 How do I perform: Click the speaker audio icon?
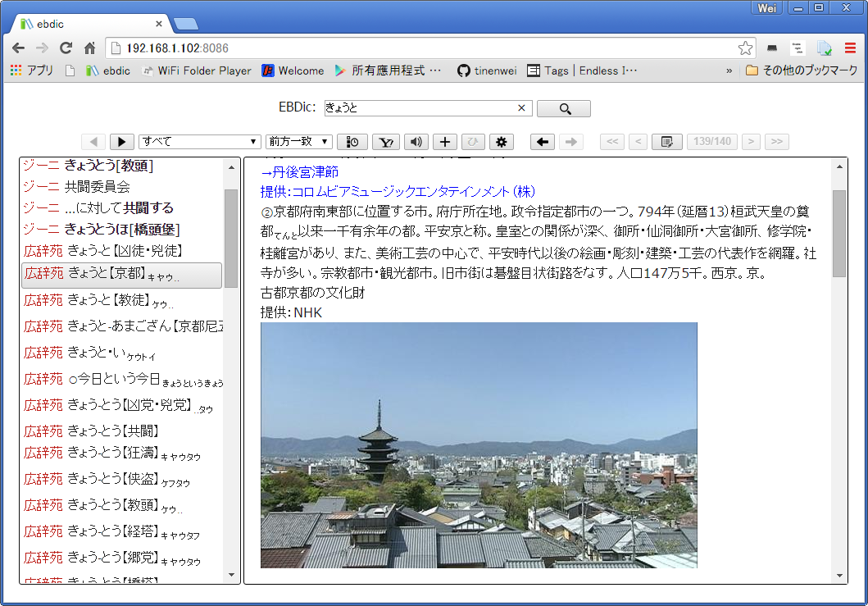416,142
